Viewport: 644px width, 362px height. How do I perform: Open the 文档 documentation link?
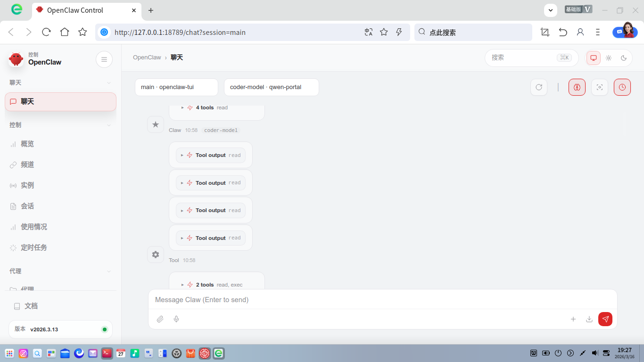click(x=60, y=306)
